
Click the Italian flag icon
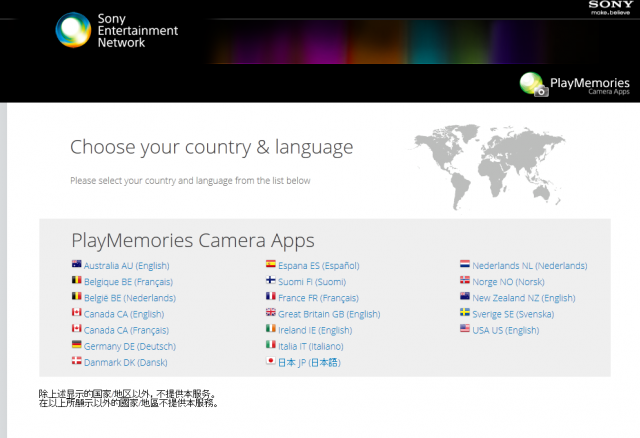[271, 345]
